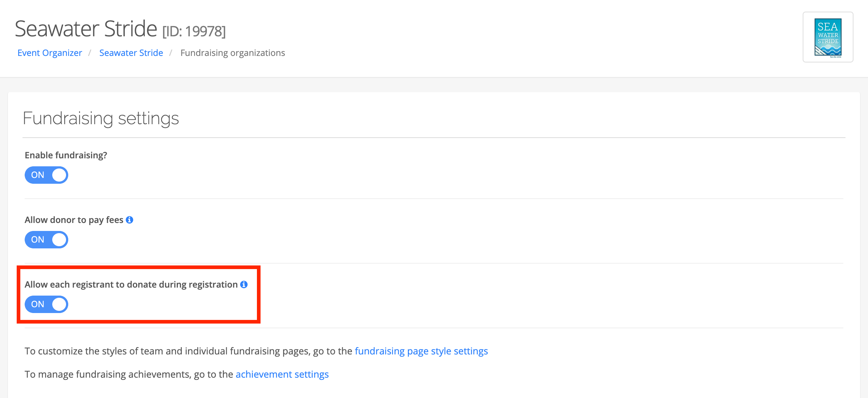Click the Enable fundraising? label
This screenshot has width=868, height=398.
pos(66,155)
